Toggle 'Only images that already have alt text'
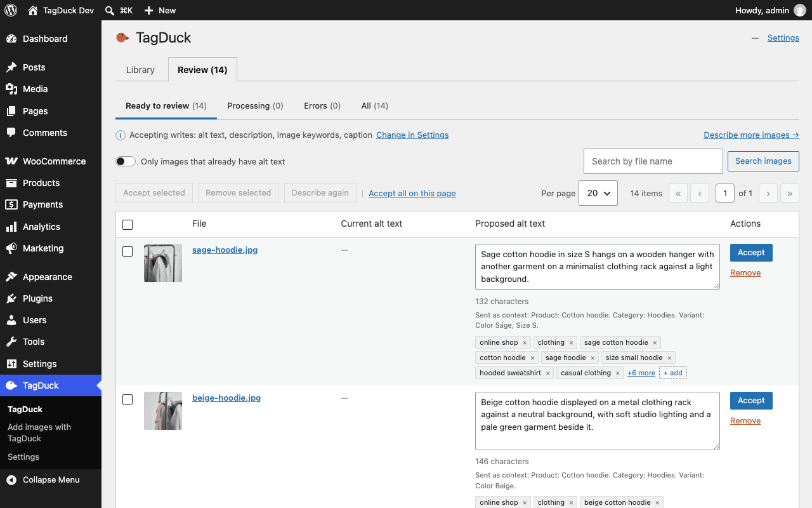Image resolution: width=812 pixels, height=508 pixels. (x=126, y=161)
